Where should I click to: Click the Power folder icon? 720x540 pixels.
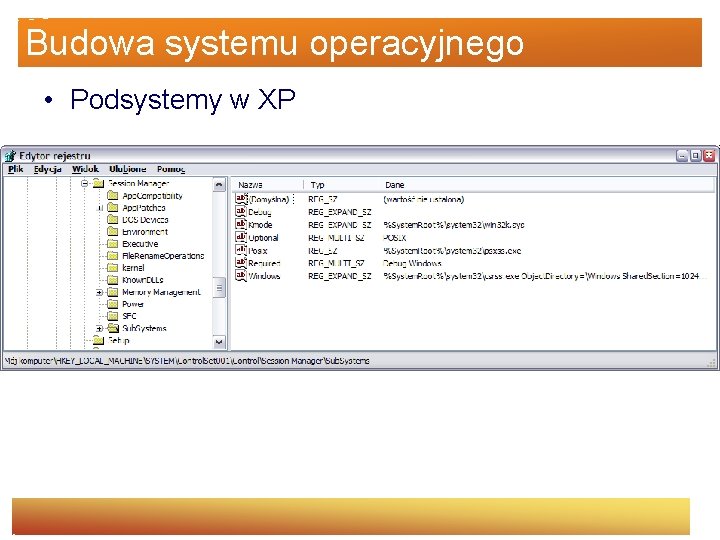(113, 304)
